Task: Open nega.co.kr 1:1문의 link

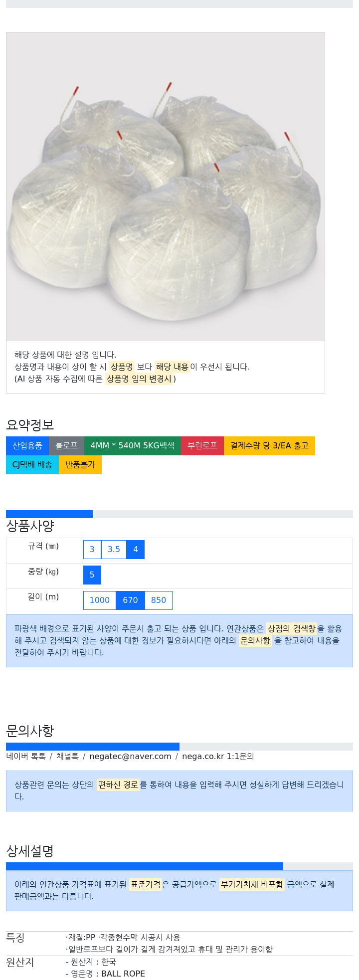Action: [x=218, y=757]
